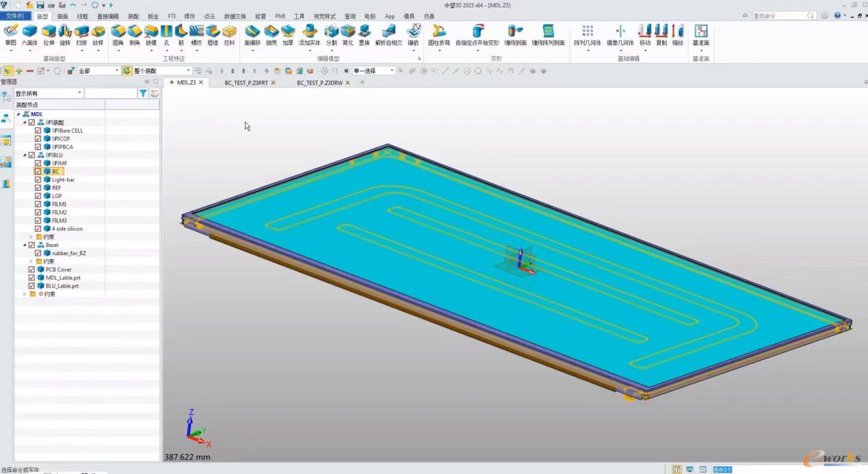
Task: Select the 圆柱折弯 cylindrical bend tool
Action: (x=439, y=35)
